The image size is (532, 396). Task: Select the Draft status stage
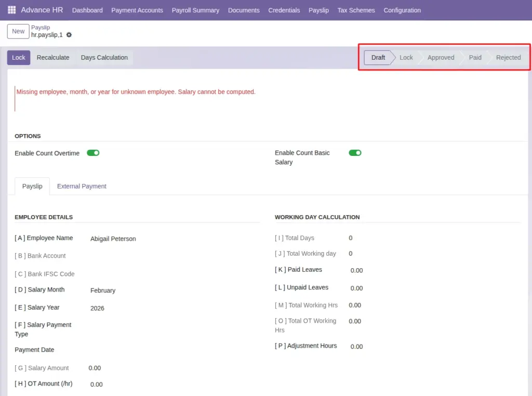(378, 58)
